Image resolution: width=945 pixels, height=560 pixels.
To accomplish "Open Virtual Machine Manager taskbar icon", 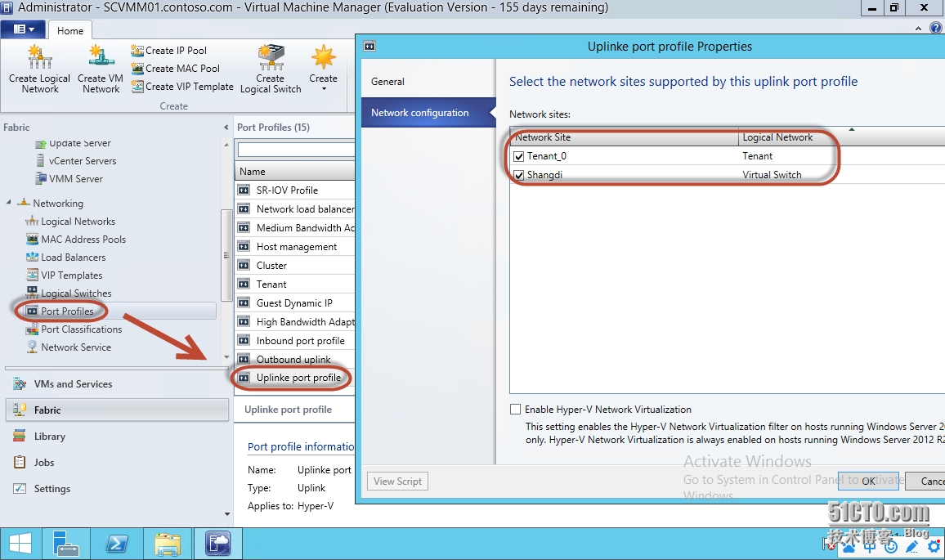I will pos(217,544).
